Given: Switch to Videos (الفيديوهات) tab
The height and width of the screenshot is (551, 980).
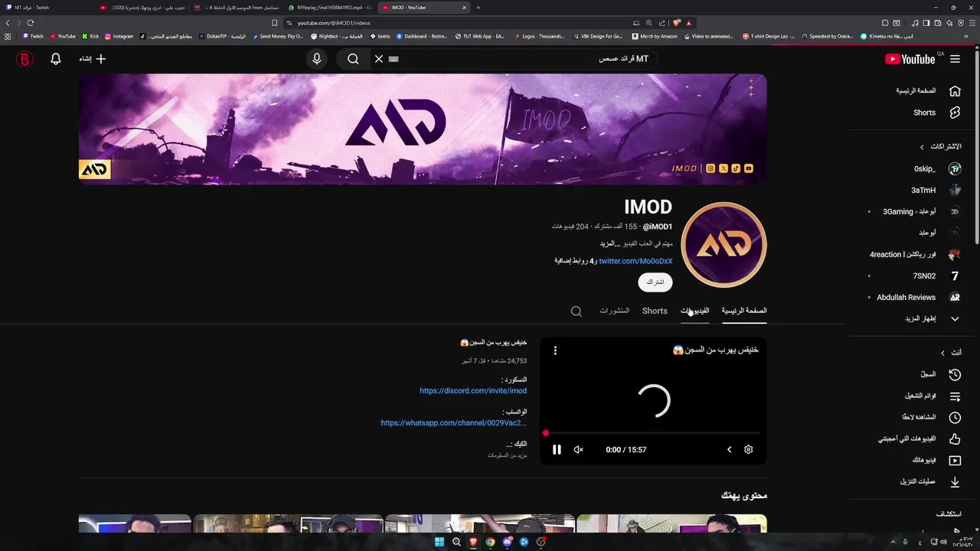Looking at the screenshot, I should point(695,311).
